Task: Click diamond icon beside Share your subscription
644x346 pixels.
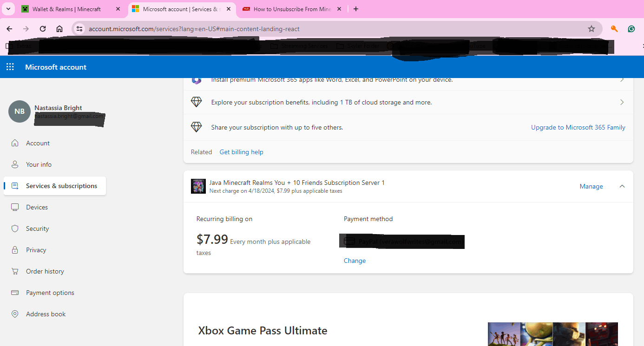Action: [x=197, y=127]
